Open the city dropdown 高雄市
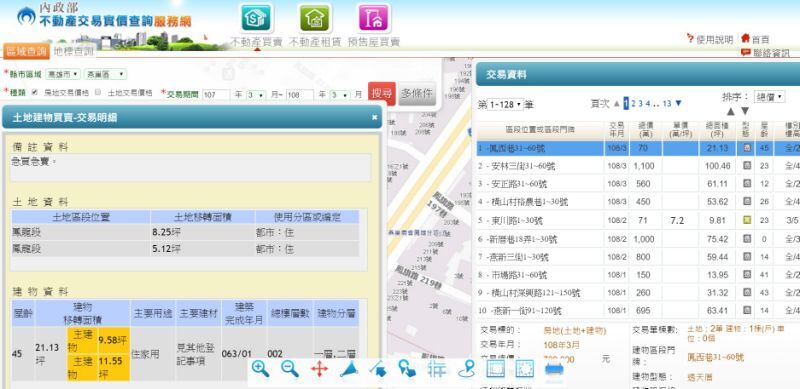The width and height of the screenshot is (800, 389). coord(63,75)
